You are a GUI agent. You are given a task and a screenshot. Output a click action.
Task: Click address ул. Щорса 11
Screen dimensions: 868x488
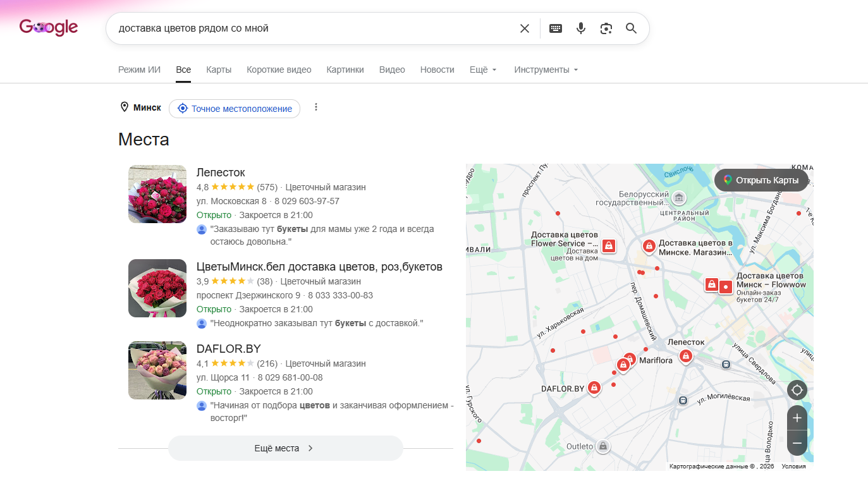[223, 377]
